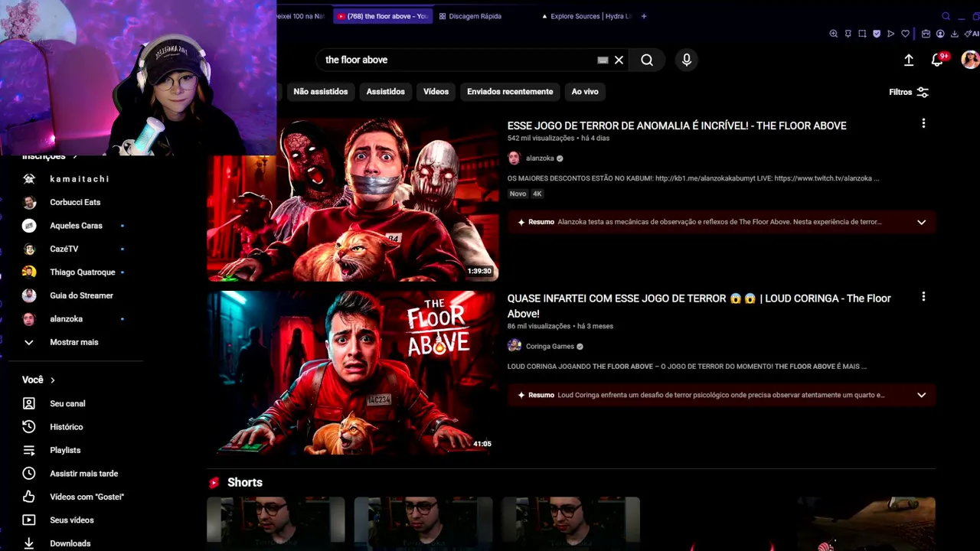Select the Enviados recentemente filter chip
Screen dimensions: 980x551
tap(510, 92)
